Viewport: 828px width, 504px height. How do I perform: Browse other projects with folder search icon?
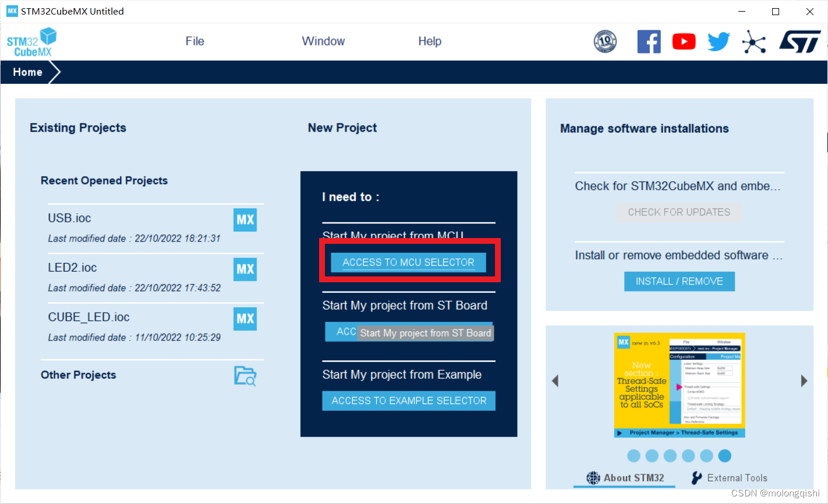[x=245, y=375]
